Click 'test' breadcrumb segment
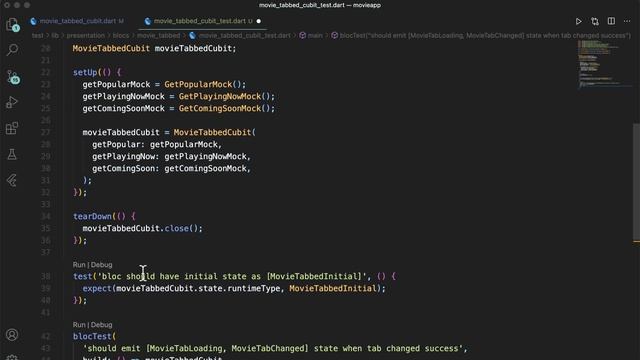 [x=37, y=36]
